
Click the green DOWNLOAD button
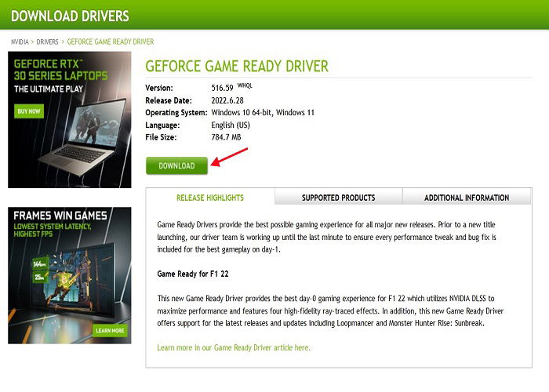click(x=176, y=165)
